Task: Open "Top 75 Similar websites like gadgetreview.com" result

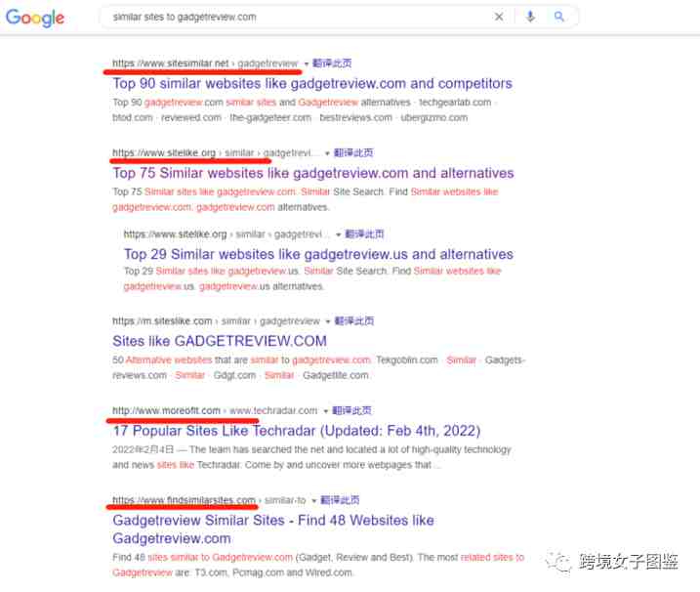Action: pyautogui.click(x=313, y=173)
